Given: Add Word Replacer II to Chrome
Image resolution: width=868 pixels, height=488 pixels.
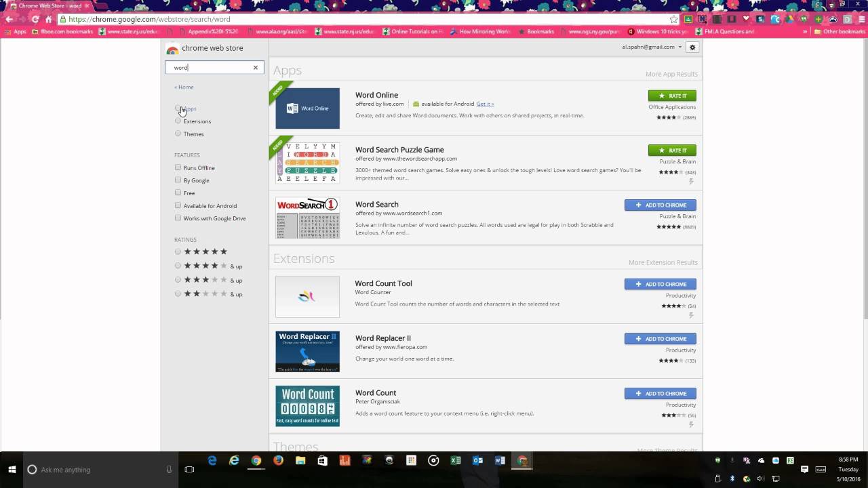Looking at the screenshot, I should pos(660,339).
